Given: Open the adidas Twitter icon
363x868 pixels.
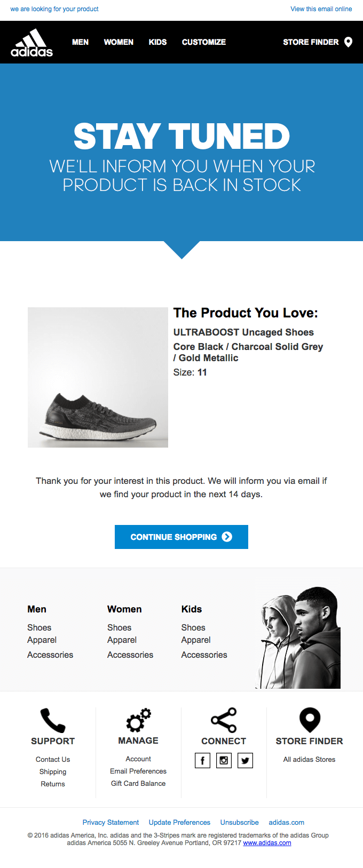Looking at the screenshot, I should 245,760.
